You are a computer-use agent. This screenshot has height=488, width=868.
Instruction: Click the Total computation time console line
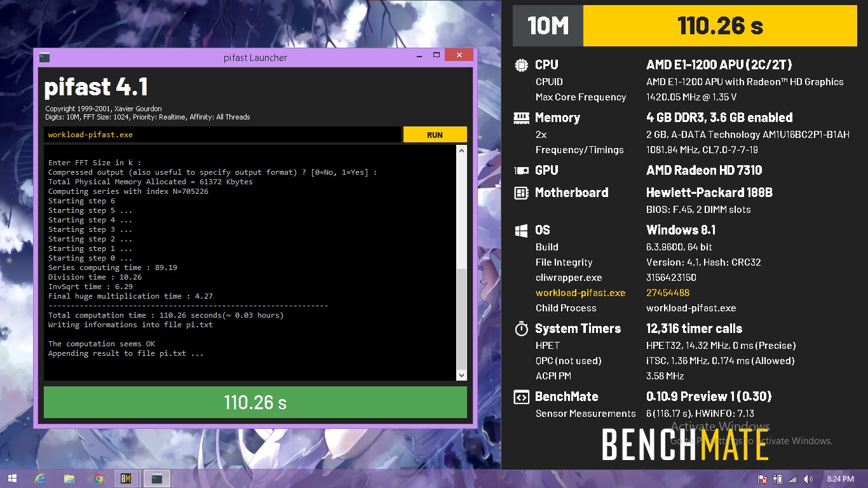pyautogui.click(x=166, y=315)
